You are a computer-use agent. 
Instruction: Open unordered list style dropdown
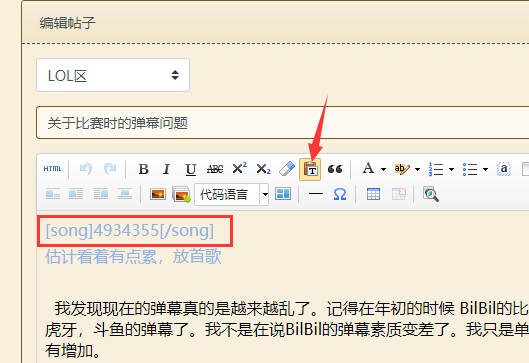485,169
